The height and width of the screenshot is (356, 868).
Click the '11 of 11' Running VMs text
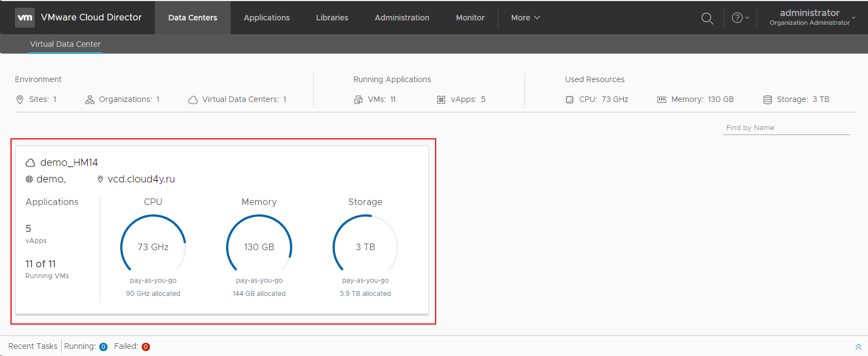click(x=41, y=264)
